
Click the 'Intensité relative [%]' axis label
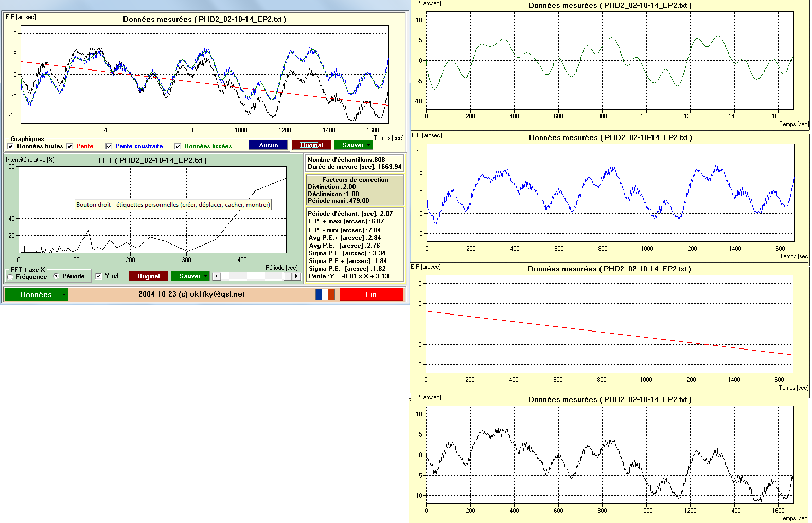click(30, 160)
